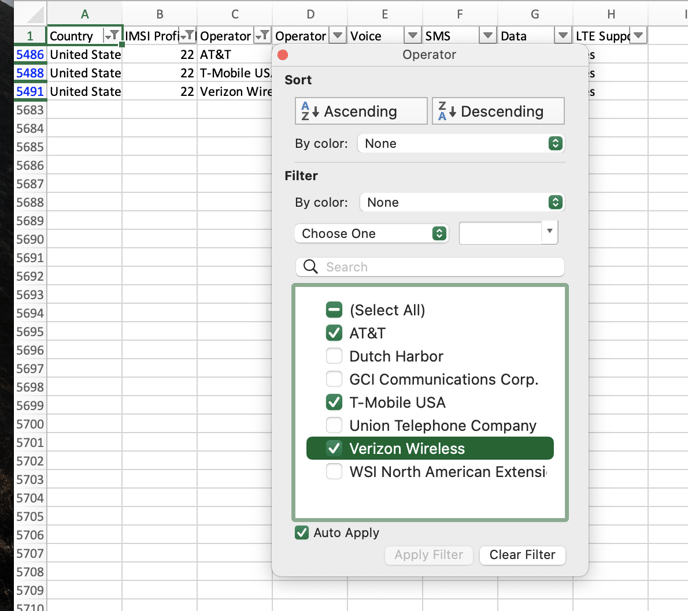This screenshot has height=611, width=688.
Task: Click the AT&T cell in column C
Action: click(x=235, y=54)
